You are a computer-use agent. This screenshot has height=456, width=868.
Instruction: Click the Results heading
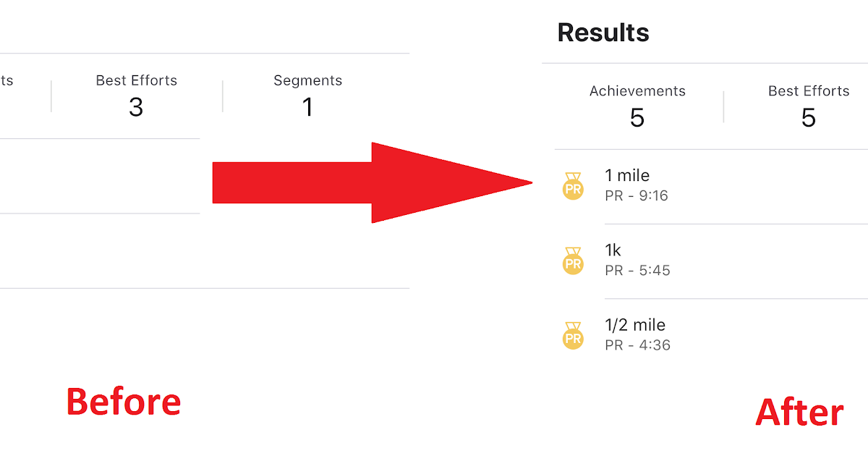(603, 33)
